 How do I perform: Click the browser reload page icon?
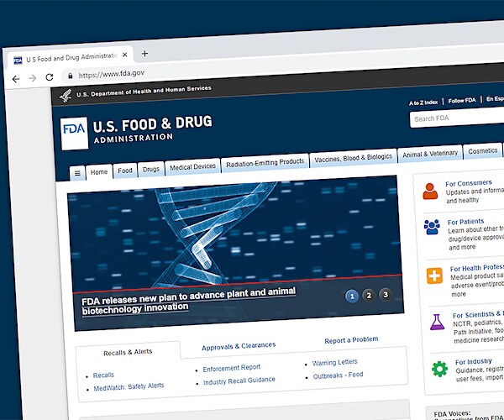coord(50,77)
